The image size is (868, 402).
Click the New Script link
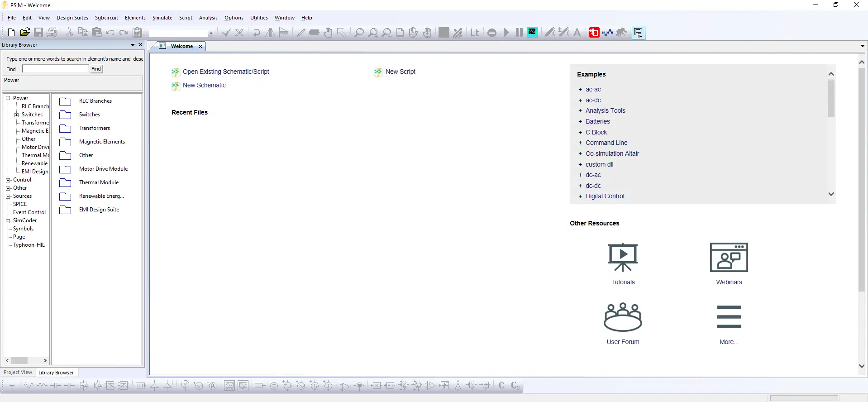401,72
